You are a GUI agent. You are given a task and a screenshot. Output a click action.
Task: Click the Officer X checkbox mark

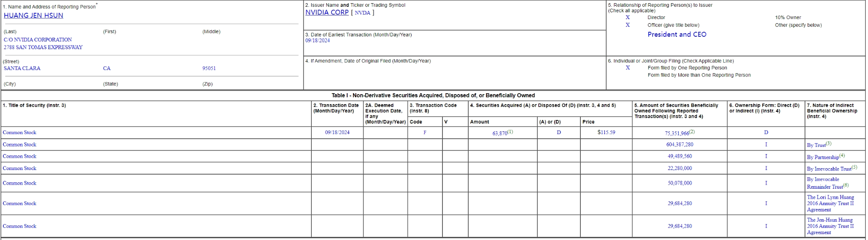628,25
